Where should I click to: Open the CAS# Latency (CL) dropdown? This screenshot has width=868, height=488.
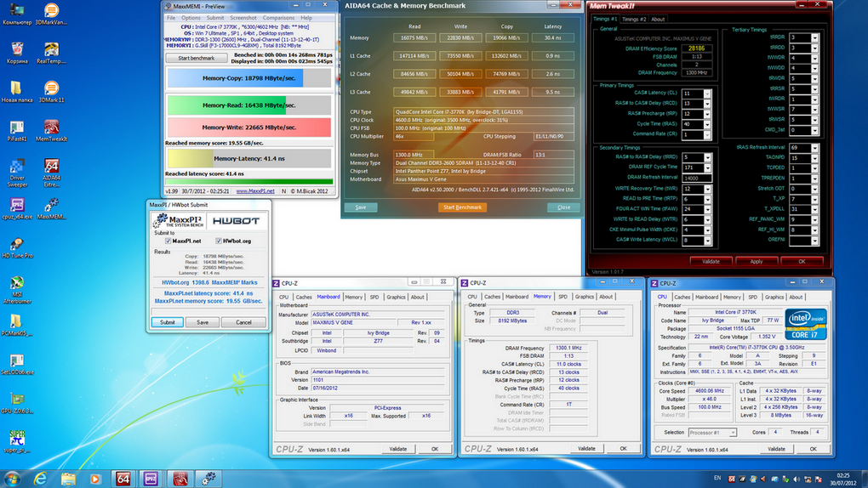click(x=707, y=94)
